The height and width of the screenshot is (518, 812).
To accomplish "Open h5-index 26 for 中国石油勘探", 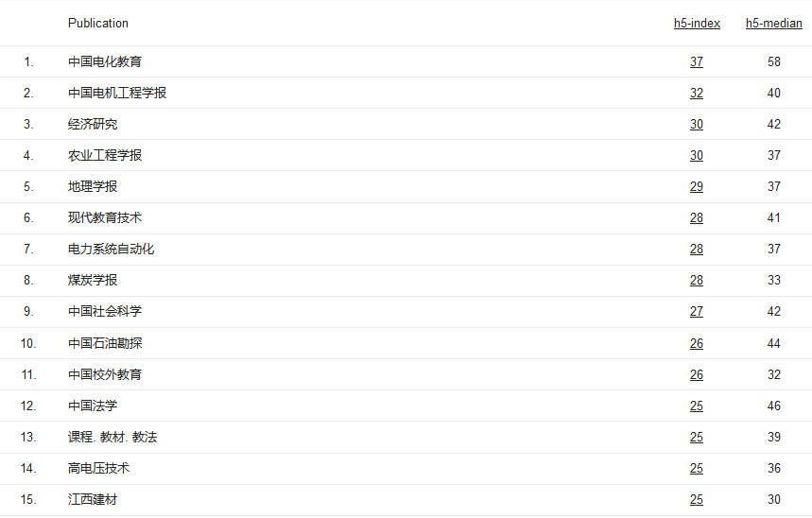I will [x=697, y=344].
